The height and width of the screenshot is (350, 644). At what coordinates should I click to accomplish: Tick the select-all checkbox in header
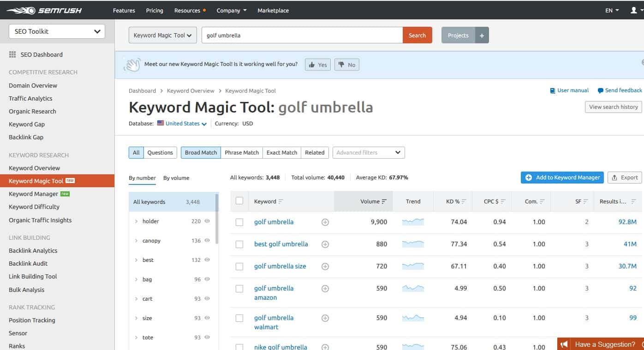point(239,201)
